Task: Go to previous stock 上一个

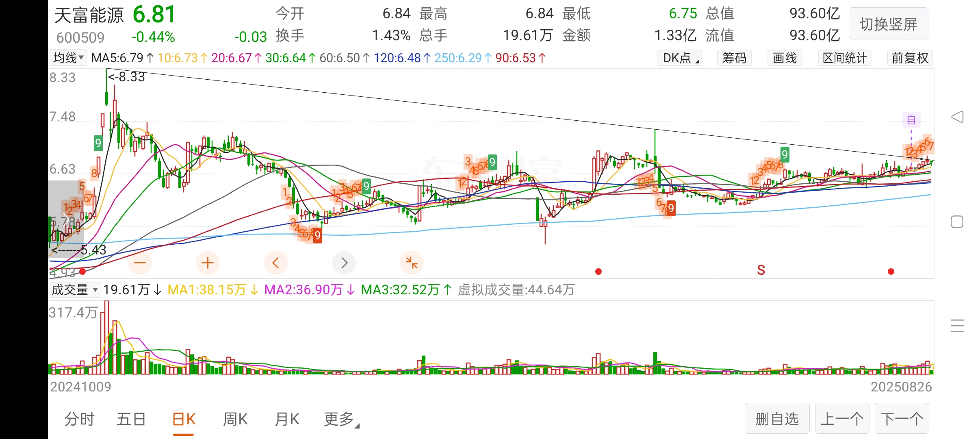Action: pos(842,419)
